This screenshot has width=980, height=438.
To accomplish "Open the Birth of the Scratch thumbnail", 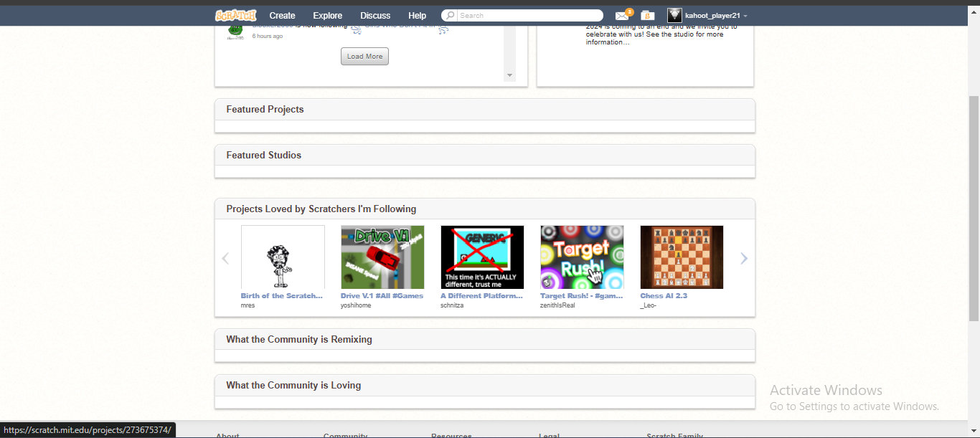I will (283, 257).
